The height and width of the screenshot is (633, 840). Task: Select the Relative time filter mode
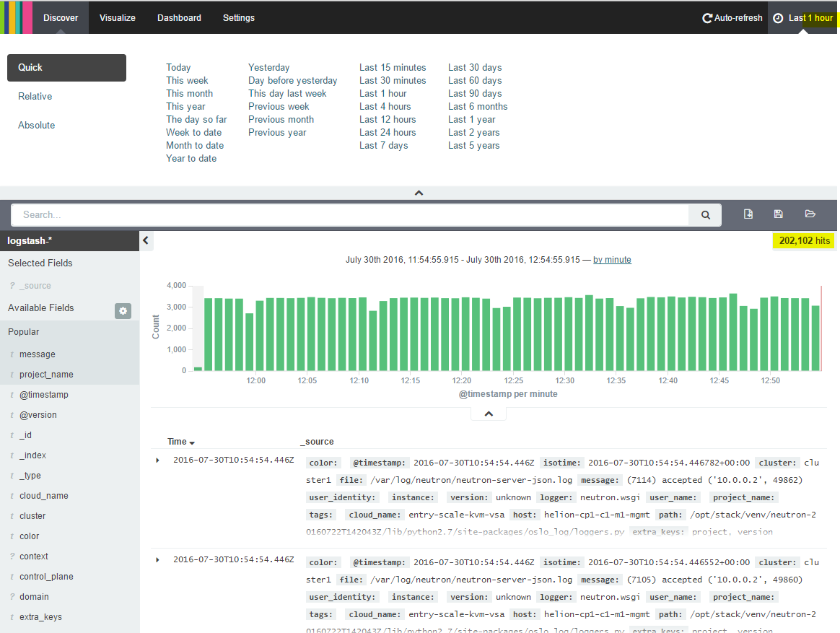[x=35, y=97]
